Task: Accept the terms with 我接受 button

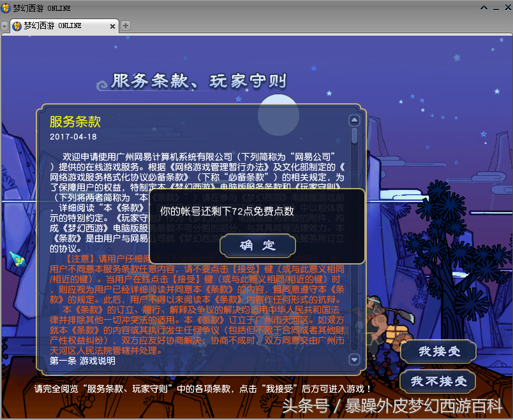Action: coord(439,351)
